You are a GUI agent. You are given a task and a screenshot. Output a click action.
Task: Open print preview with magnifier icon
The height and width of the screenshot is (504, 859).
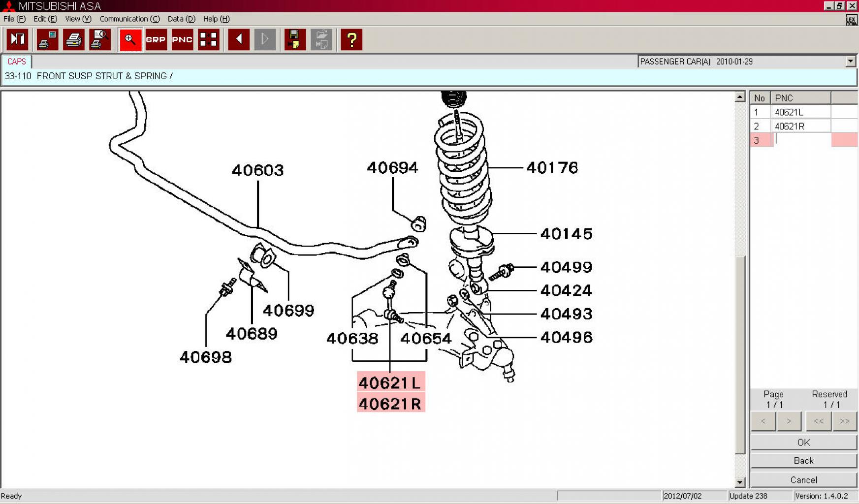coord(100,39)
